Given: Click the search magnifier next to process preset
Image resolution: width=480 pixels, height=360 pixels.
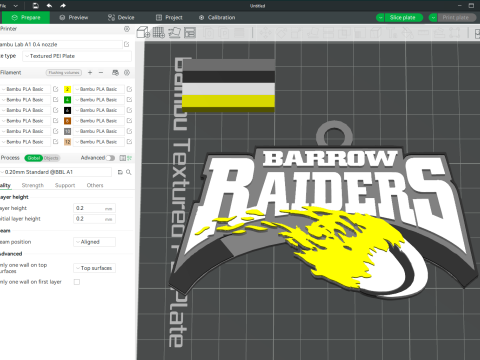Looking at the screenshot, I should point(129,172).
